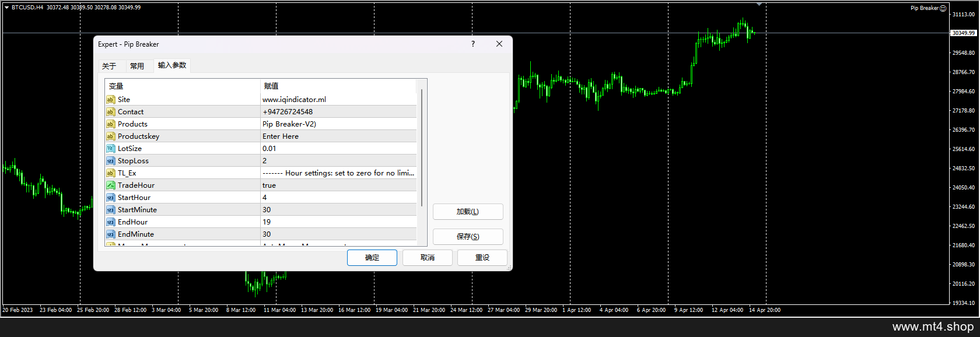980x337 pixels.
Task: Select the LotSize variable name
Action: 129,149
